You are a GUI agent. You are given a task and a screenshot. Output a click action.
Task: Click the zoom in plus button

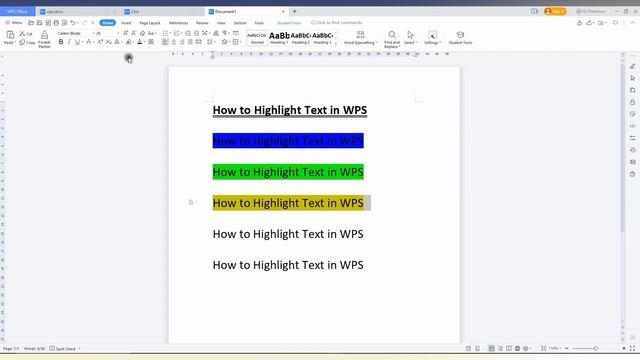[624, 348]
